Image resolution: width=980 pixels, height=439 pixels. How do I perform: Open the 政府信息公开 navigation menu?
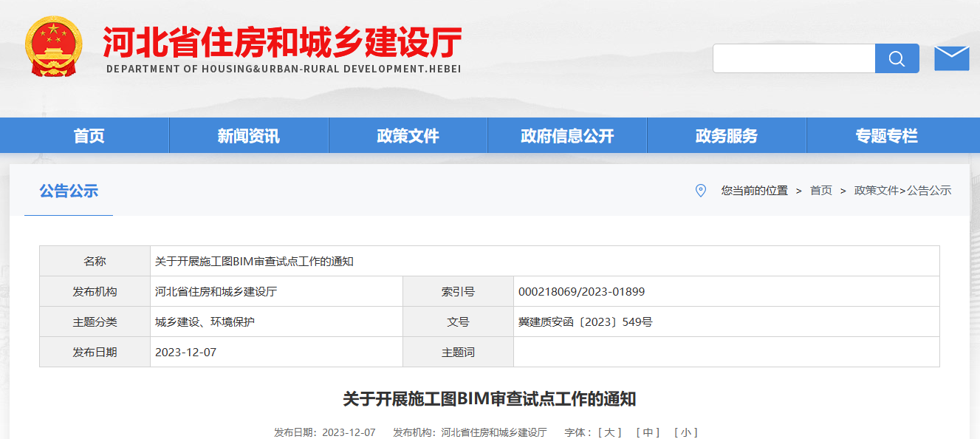coord(567,136)
